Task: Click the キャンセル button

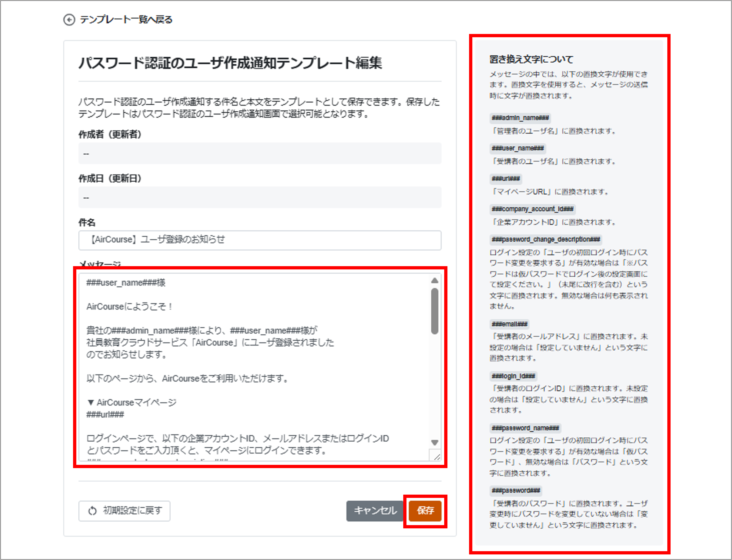Action: 375,511
